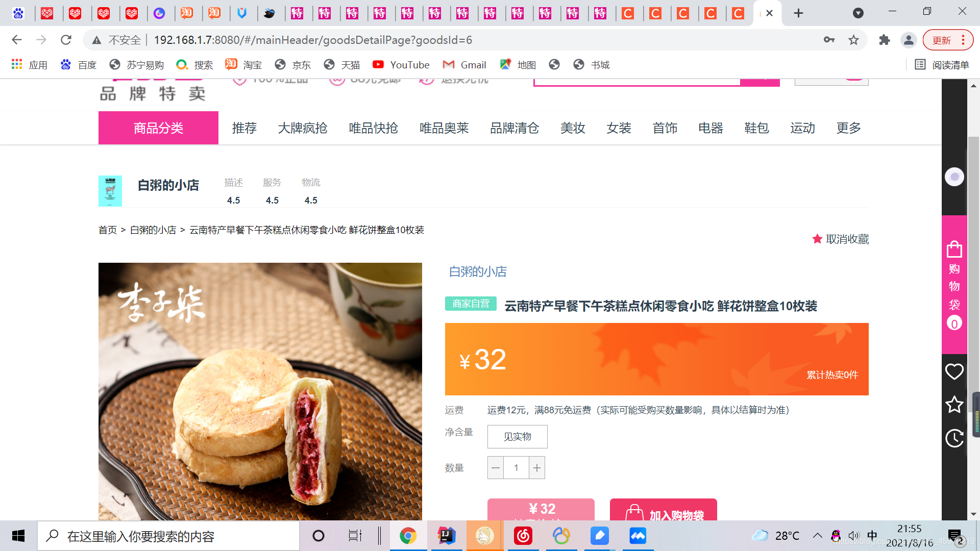This screenshot has height=551, width=980.
Task: Switch to the 推荐 category tab
Action: (x=244, y=128)
